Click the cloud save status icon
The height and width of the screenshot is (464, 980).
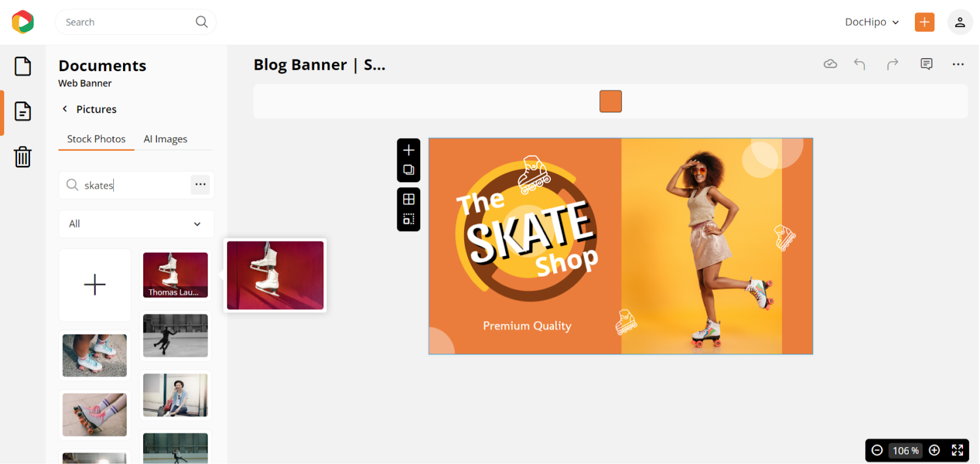831,64
